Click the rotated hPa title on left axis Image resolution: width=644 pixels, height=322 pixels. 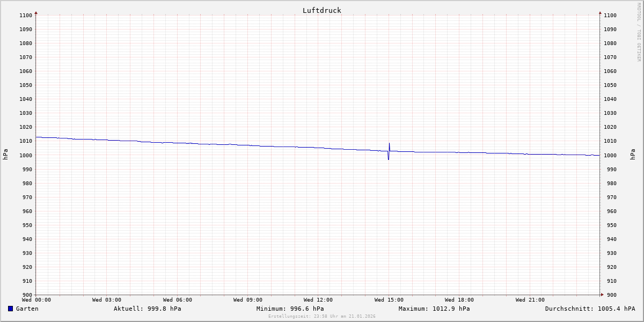(5, 155)
